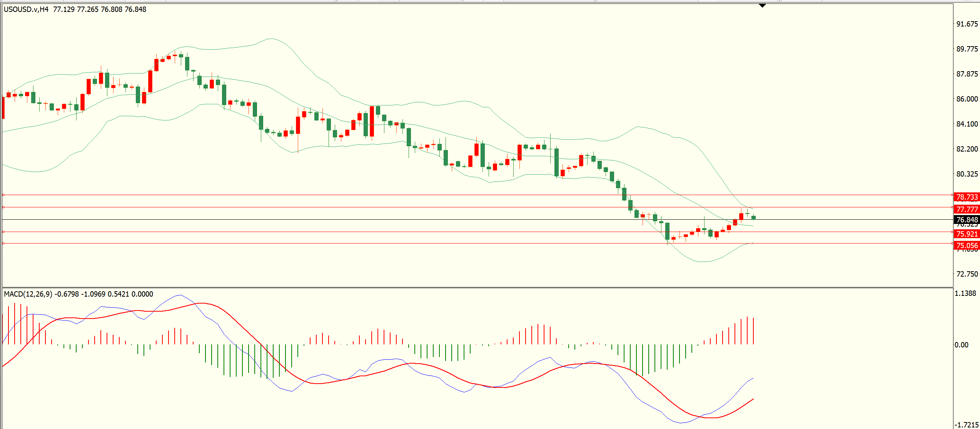The image size is (980, 429).
Task: Click the -1.7215 MACD scale value
Action: tap(966, 425)
